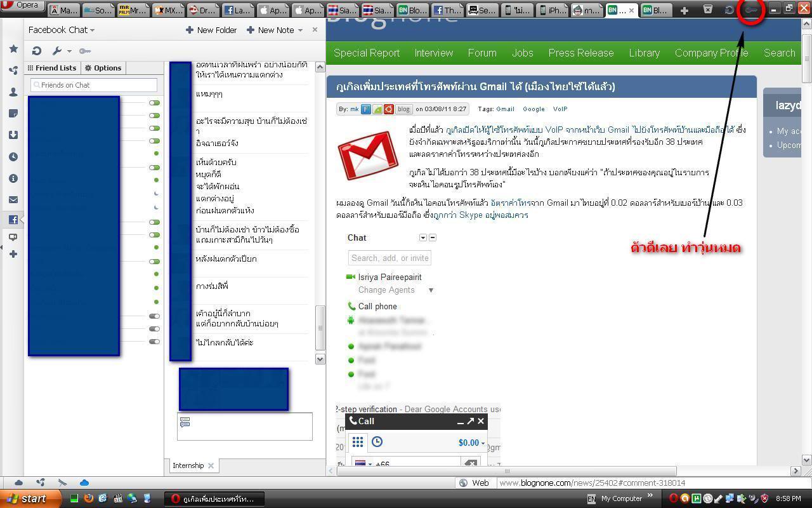Open the New Note dropdown arrow
The width and height of the screenshot is (812, 508).
pyautogui.click(x=300, y=30)
